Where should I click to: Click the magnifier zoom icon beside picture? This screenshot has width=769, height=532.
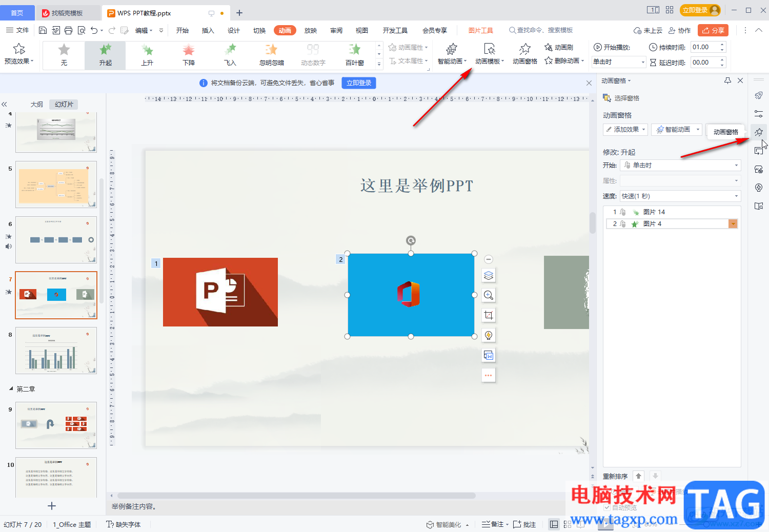click(489, 295)
